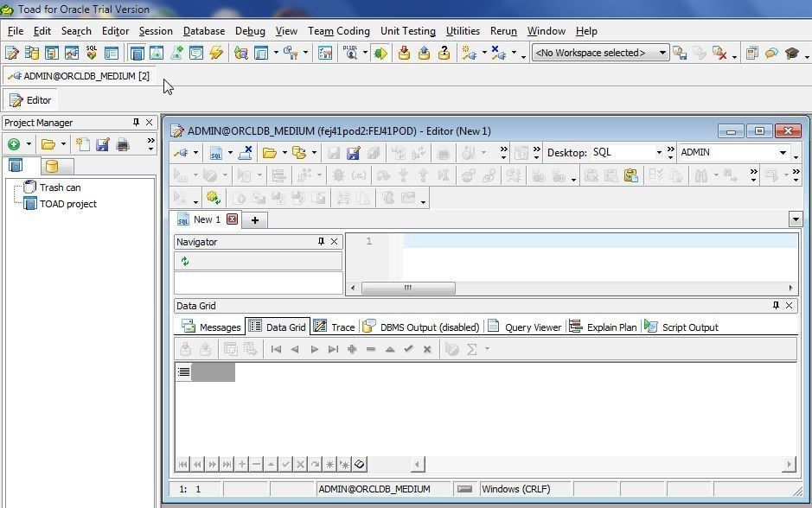Click printer icon in Project Manager toolbar

pyautogui.click(x=123, y=144)
